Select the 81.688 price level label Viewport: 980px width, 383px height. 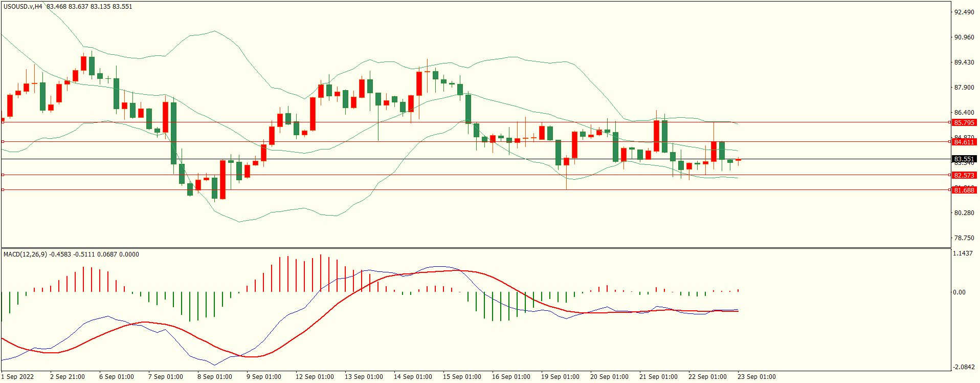coord(964,190)
